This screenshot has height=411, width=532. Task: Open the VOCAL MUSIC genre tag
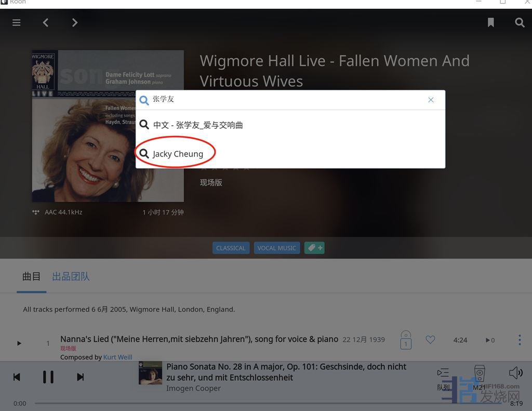point(276,248)
